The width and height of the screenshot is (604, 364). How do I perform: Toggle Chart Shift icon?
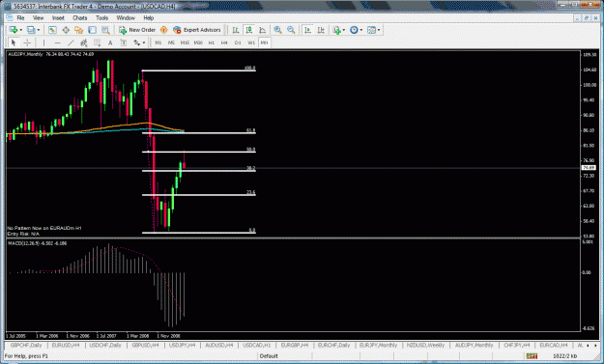coord(321,30)
